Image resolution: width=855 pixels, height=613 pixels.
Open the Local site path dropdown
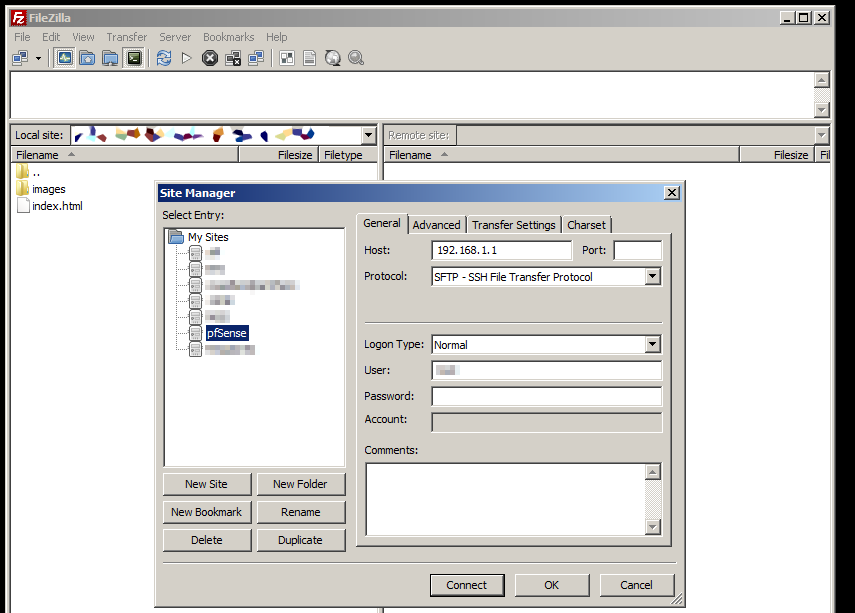coord(369,135)
